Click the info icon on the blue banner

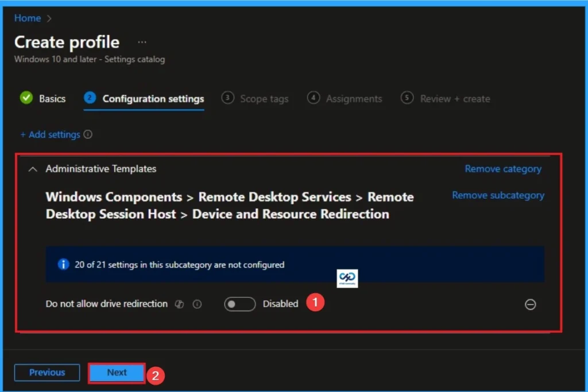(63, 265)
